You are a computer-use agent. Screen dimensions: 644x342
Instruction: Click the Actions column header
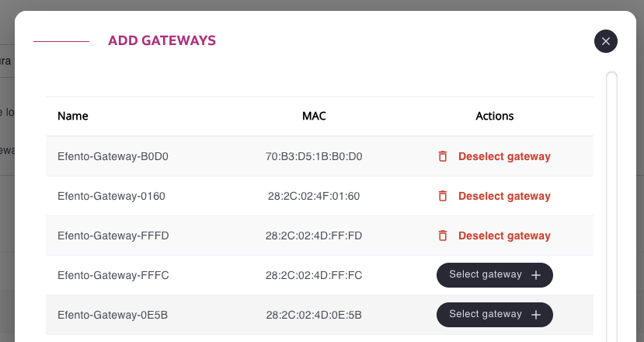click(x=495, y=116)
